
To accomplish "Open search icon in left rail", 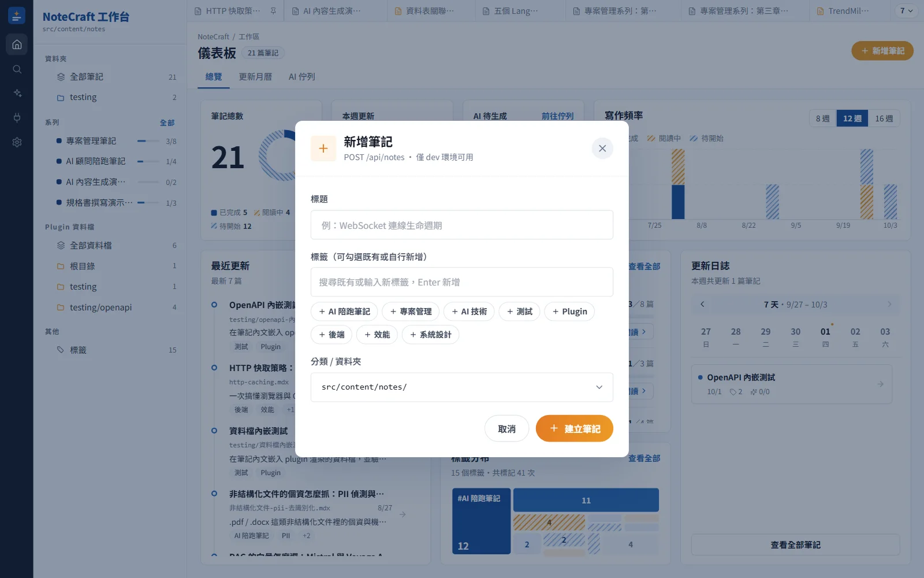I will pyautogui.click(x=17, y=69).
